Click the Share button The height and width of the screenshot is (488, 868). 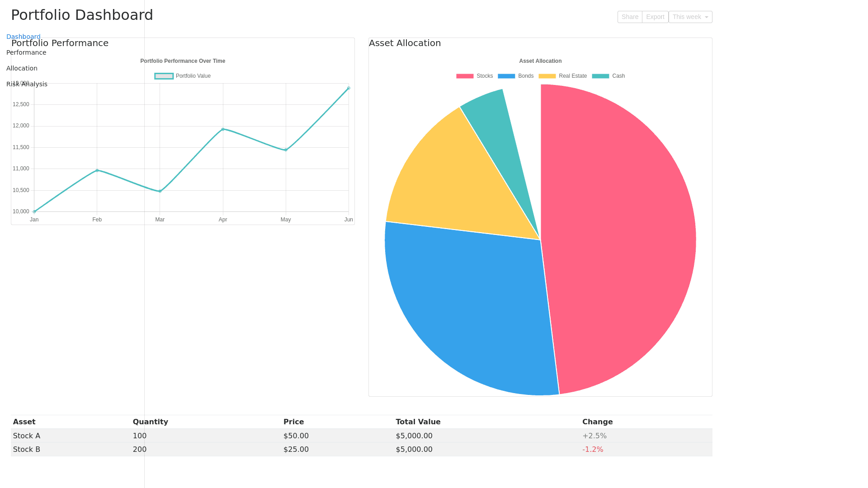[629, 17]
